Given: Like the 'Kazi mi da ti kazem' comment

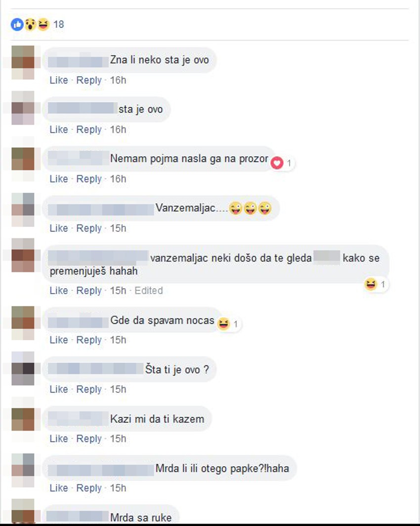Looking at the screenshot, I should 59,438.
